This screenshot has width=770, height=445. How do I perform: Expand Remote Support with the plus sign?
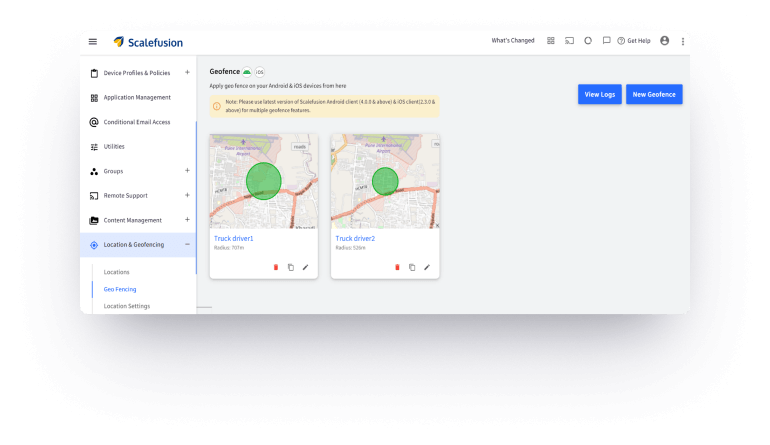coord(187,195)
